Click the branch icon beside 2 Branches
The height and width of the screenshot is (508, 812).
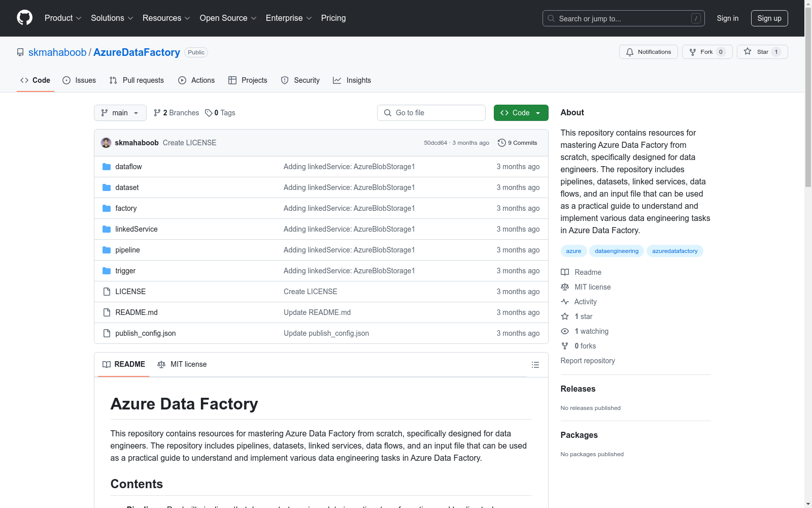tap(157, 113)
